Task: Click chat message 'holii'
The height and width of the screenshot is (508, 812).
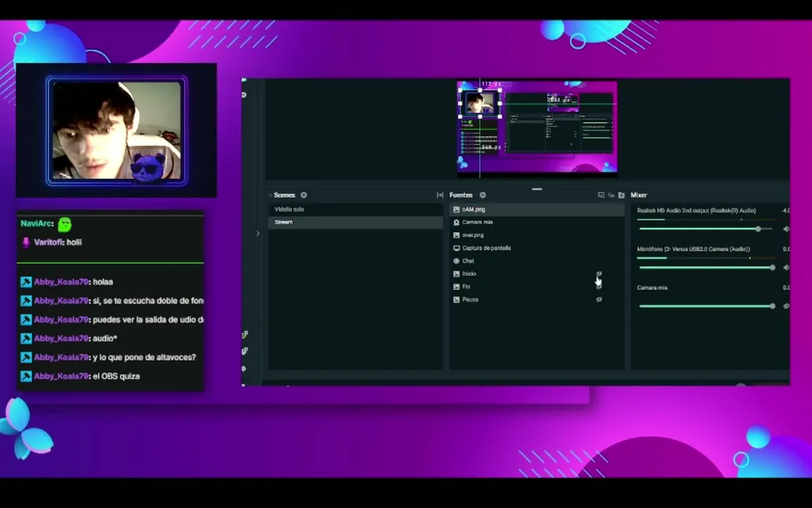Action: point(74,242)
